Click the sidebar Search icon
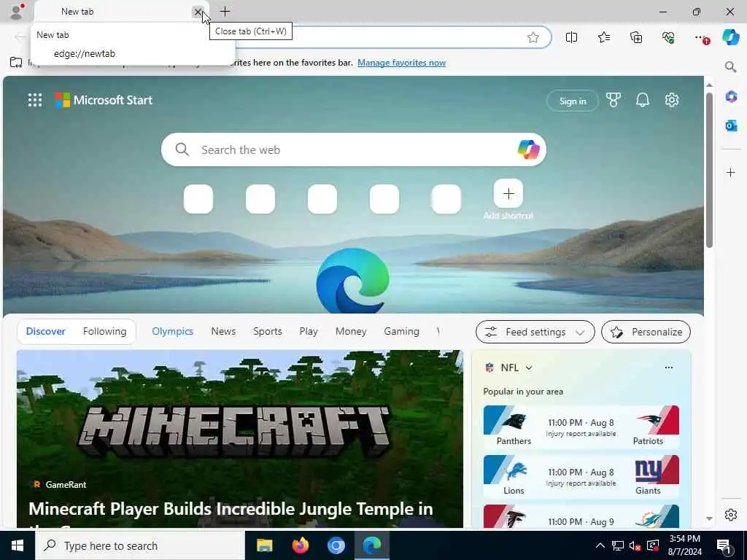The width and height of the screenshot is (747, 560). click(x=730, y=66)
